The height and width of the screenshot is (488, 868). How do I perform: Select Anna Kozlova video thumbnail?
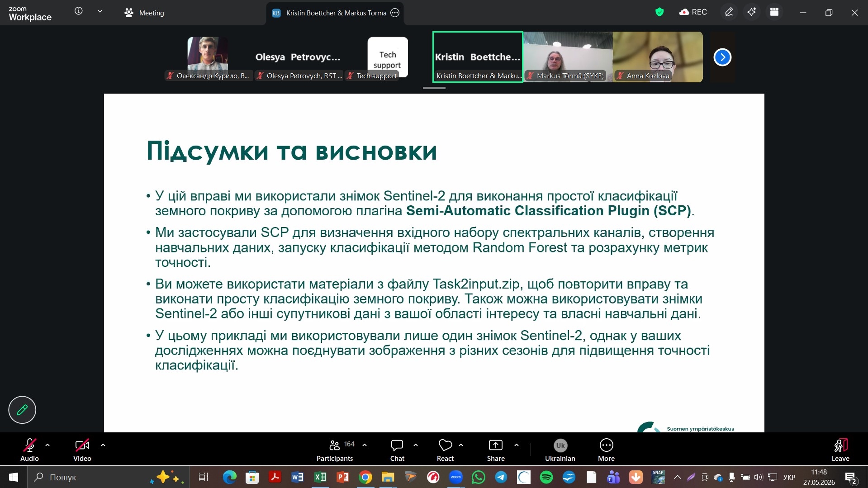658,57
